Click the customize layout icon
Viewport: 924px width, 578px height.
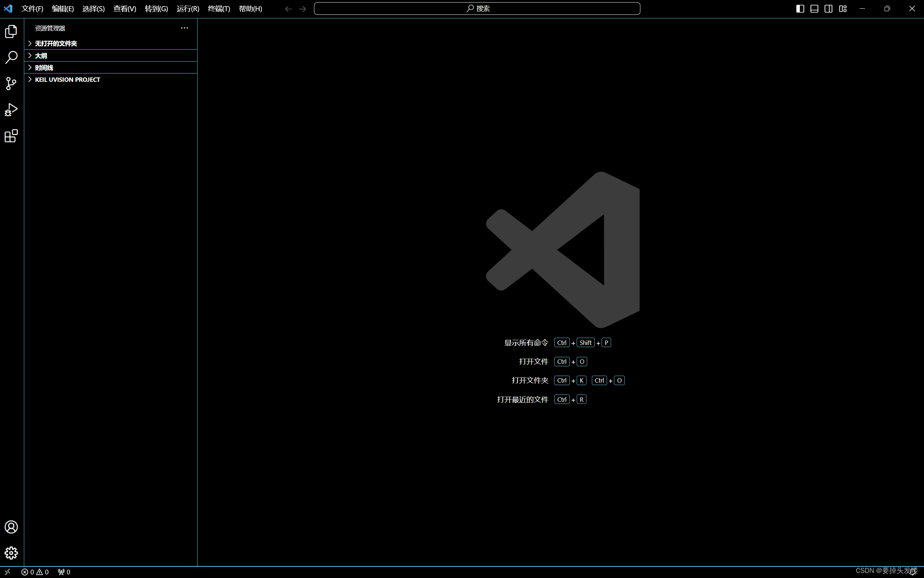843,8
